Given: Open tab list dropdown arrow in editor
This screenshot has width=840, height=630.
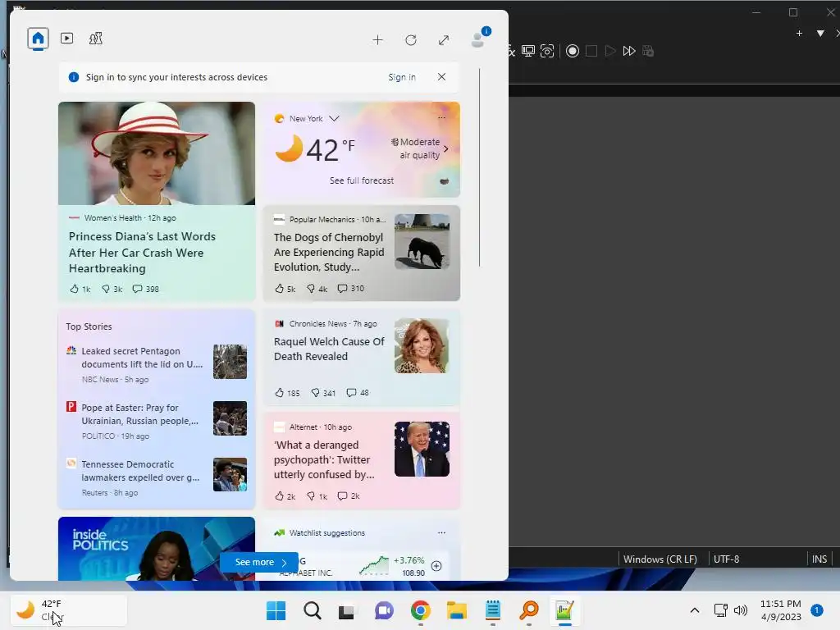Looking at the screenshot, I should [x=820, y=33].
